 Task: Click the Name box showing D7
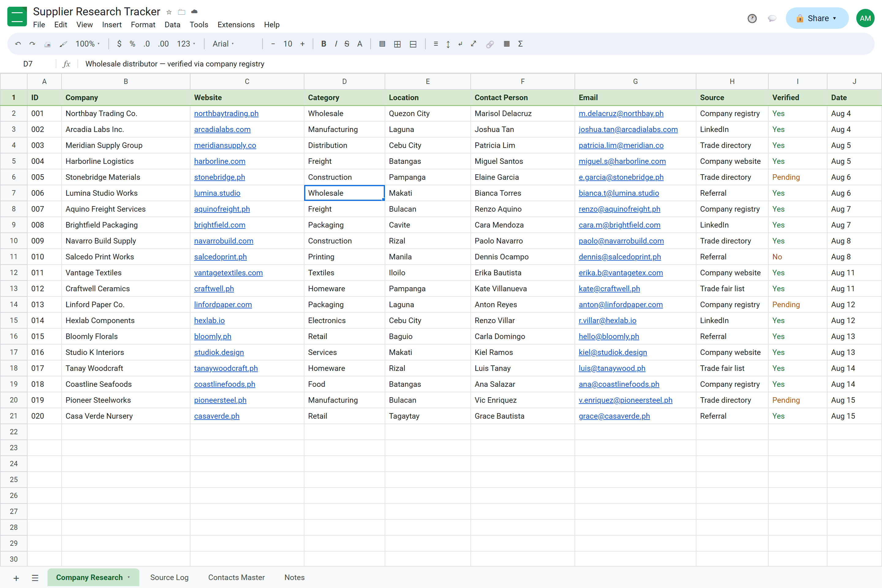coord(28,64)
